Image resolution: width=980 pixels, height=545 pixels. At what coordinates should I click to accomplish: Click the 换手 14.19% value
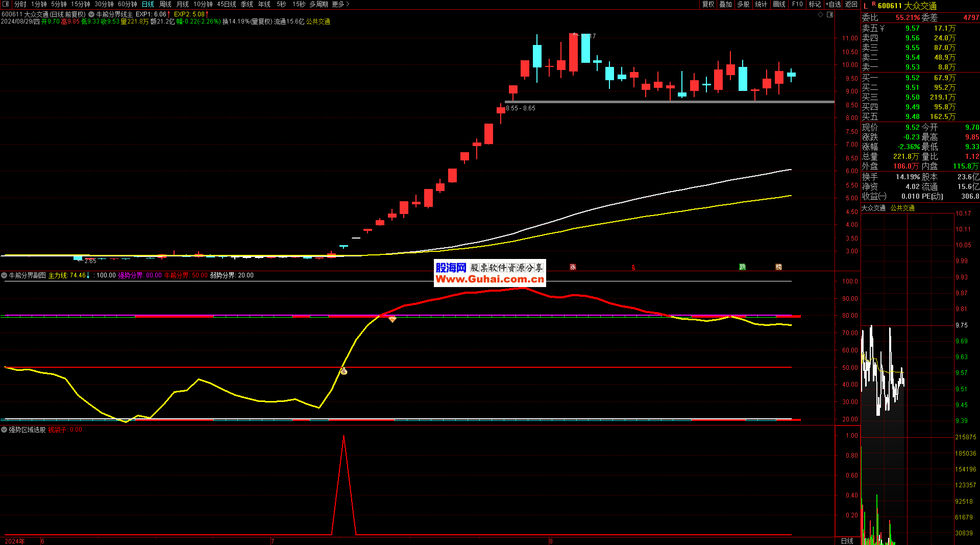click(908, 177)
